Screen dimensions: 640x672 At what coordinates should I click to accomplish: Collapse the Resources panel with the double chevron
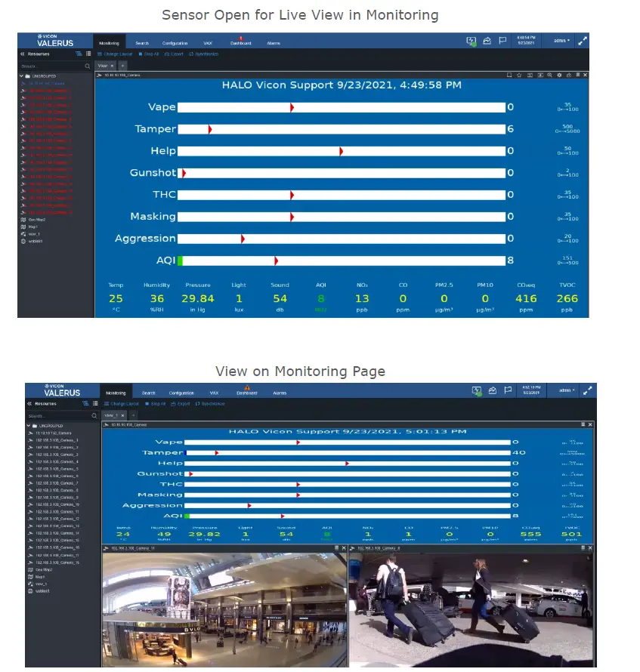[x=21, y=54]
